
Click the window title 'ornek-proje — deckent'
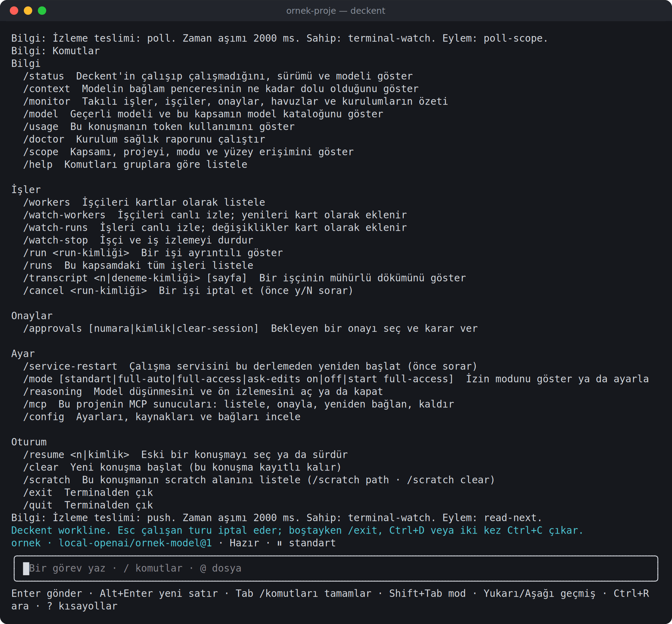coord(336,11)
